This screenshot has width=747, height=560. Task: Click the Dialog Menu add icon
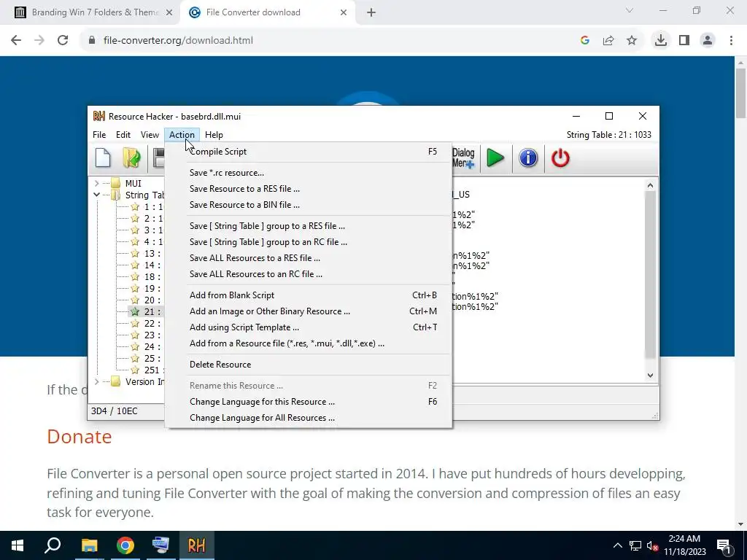click(463, 158)
